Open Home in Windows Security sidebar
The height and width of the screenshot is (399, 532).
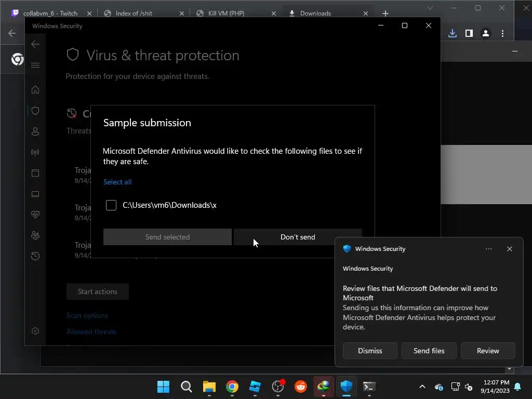coord(35,90)
